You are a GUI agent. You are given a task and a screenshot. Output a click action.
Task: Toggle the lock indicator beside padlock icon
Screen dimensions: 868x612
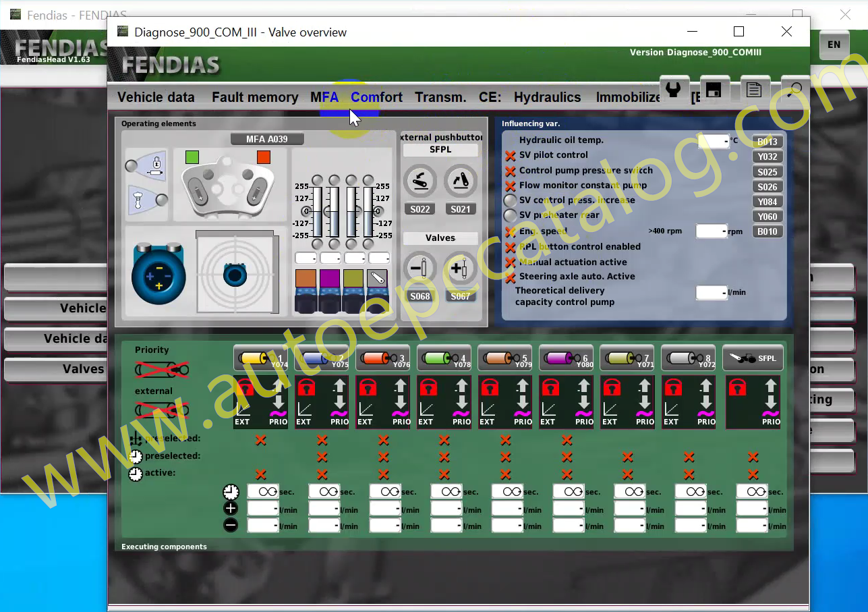pyautogui.click(x=131, y=165)
